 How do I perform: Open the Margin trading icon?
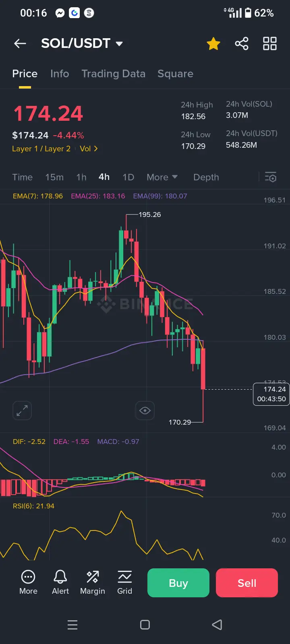pos(93,577)
